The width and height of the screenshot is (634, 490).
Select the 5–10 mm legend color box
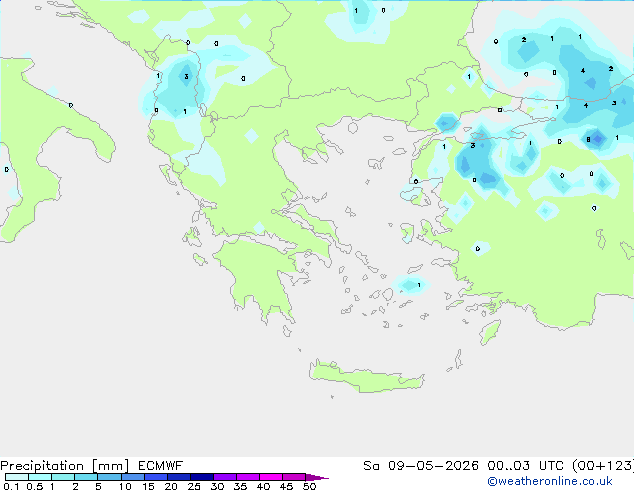(109, 477)
